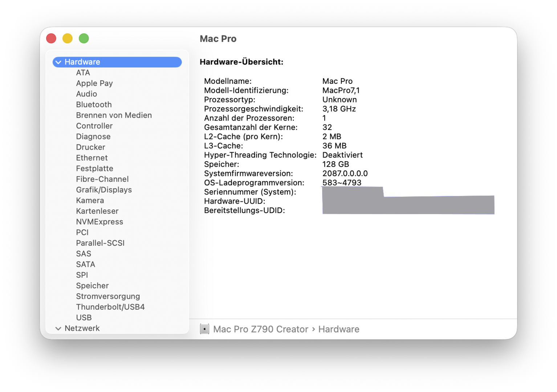Image resolution: width=557 pixels, height=392 pixels.
Task: Open the Ethernet entry
Action: [x=92, y=158]
